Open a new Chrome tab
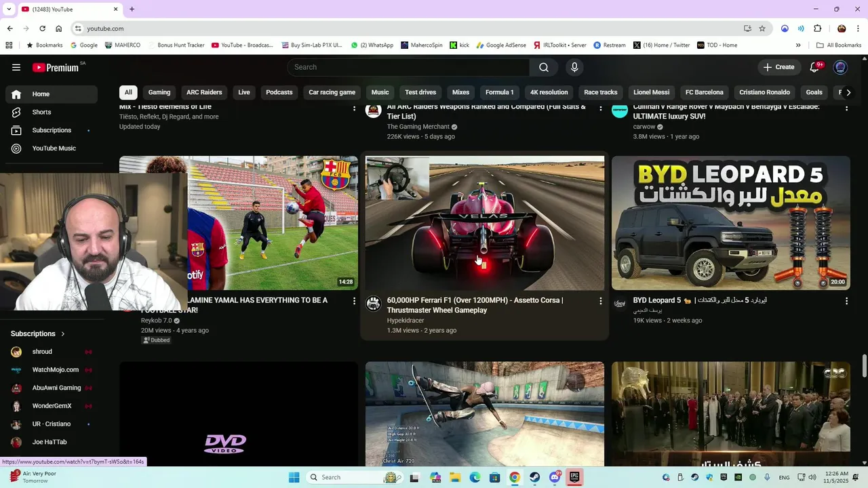This screenshot has width=868, height=488. point(132,9)
